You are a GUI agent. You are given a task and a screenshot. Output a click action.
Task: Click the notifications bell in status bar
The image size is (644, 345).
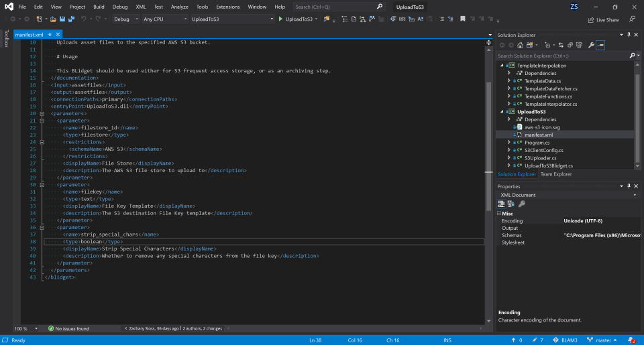[631, 340]
